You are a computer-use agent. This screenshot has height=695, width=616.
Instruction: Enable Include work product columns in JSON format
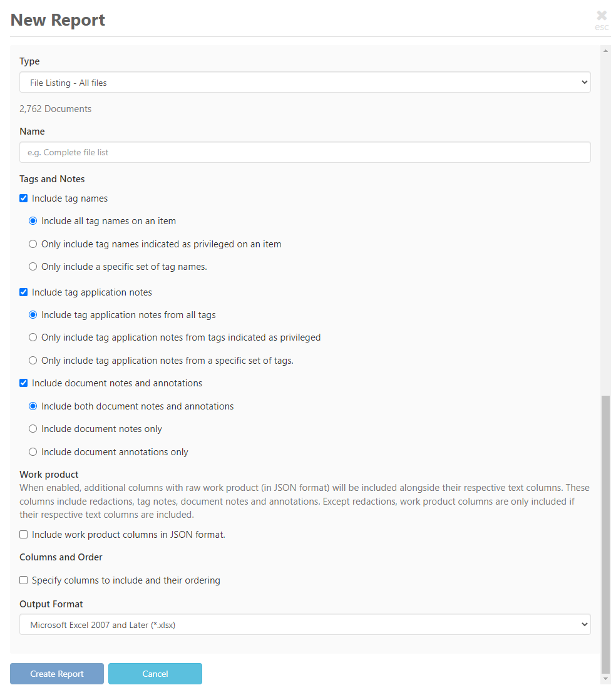click(23, 534)
